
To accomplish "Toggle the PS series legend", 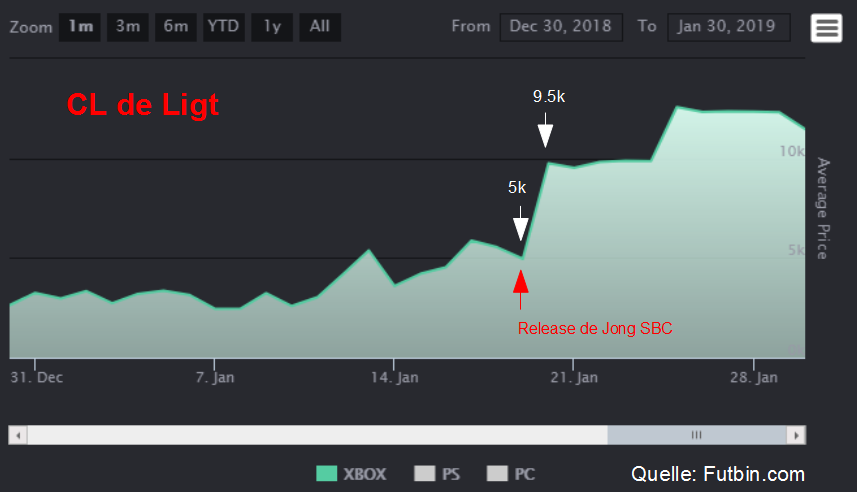I will click(x=437, y=473).
